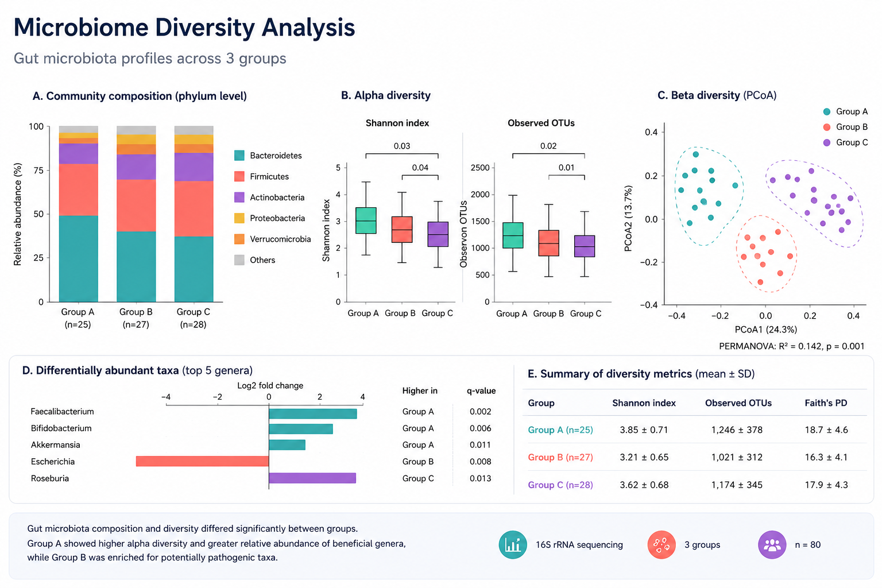The image size is (882, 588).
Task: Click the Faith's PD column header
Action: pos(826,403)
